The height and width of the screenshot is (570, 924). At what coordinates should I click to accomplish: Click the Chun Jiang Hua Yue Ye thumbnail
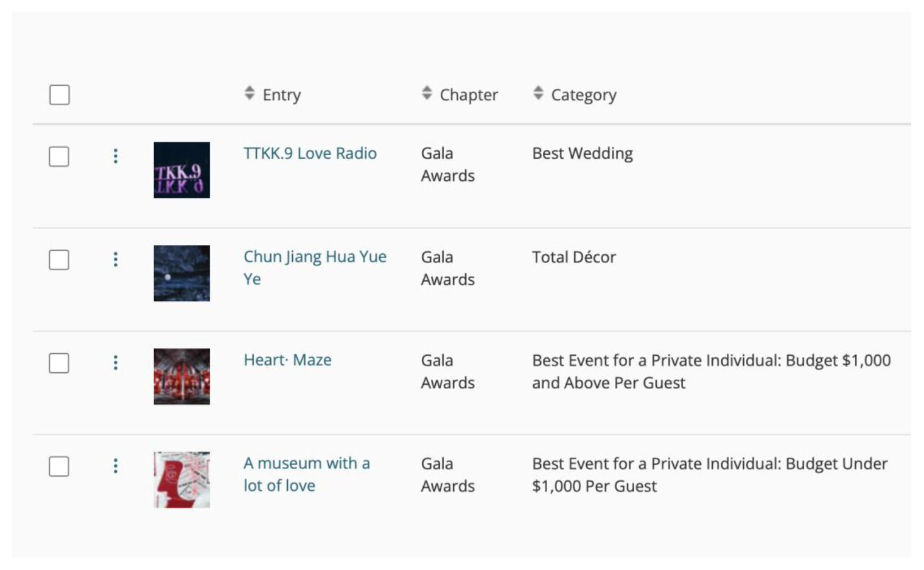coord(181,273)
